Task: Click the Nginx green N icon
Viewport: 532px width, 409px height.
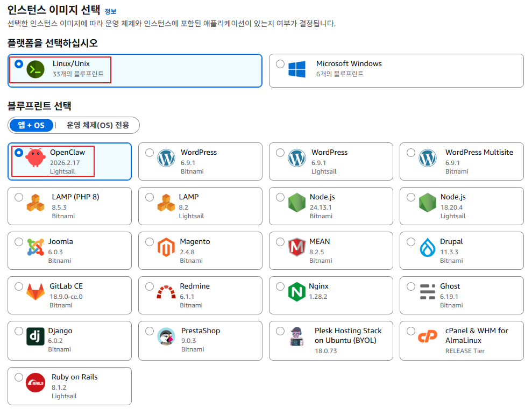Action: click(297, 292)
